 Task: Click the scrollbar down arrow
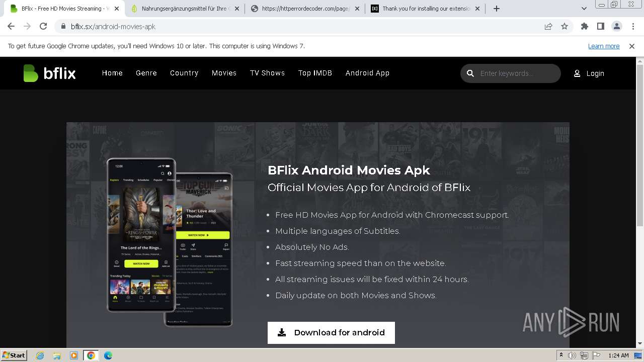click(640, 343)
